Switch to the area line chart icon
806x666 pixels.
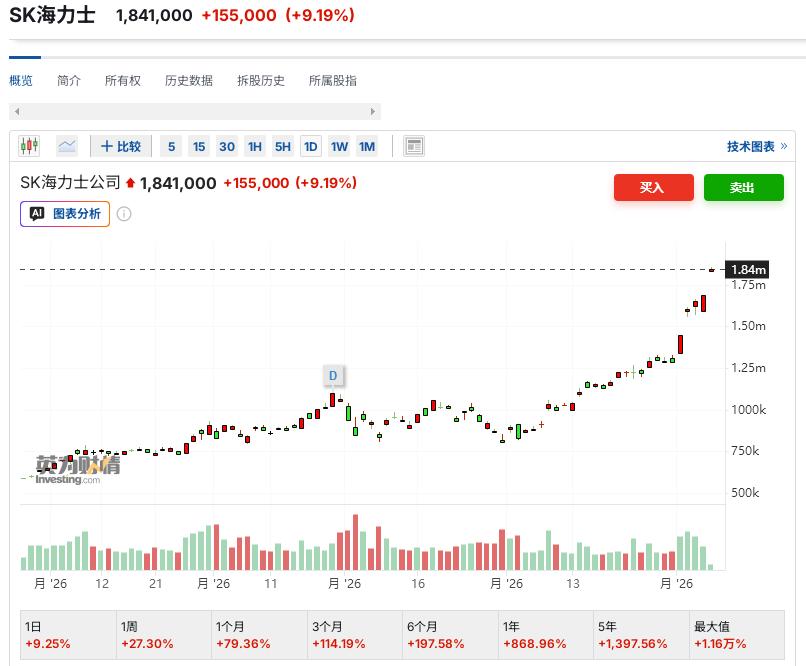67,146
